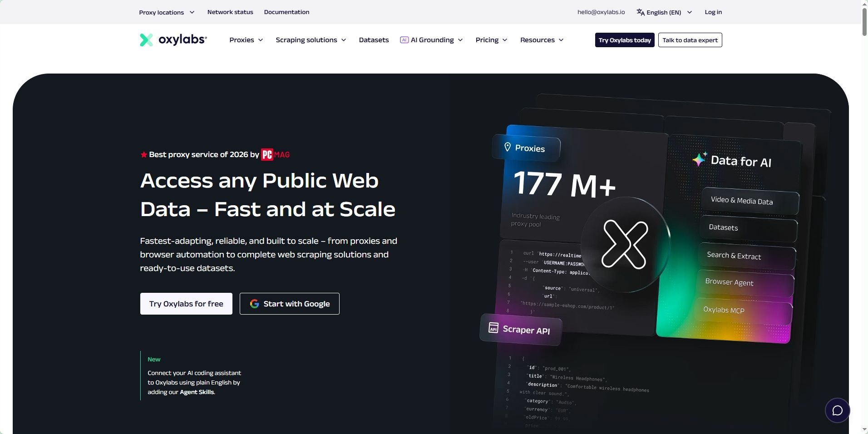The width and height of the screenshot is (868, 434).
Task: Click the large X emblem in hero graphic
Action: [625, 244]
